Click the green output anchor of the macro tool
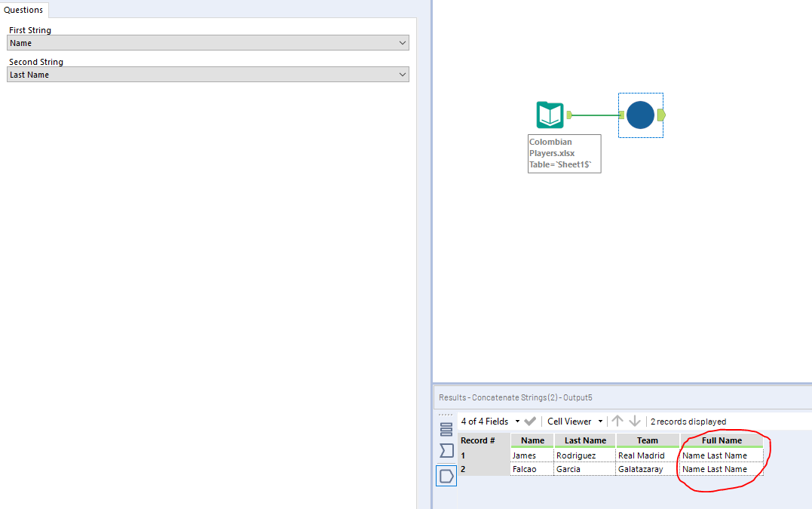 660,115
